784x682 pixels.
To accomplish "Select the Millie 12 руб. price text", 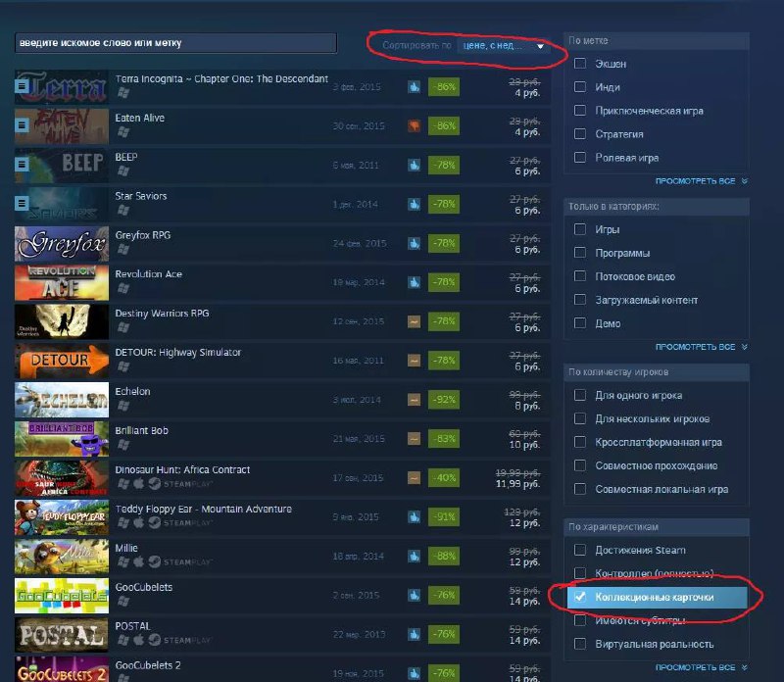I will coord(525,562).
